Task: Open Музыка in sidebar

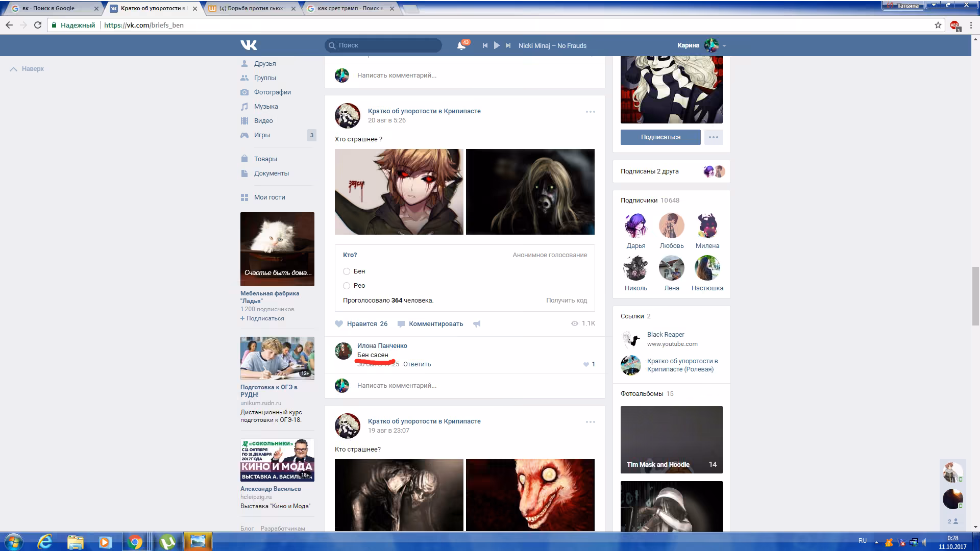Action: point(266,107)
